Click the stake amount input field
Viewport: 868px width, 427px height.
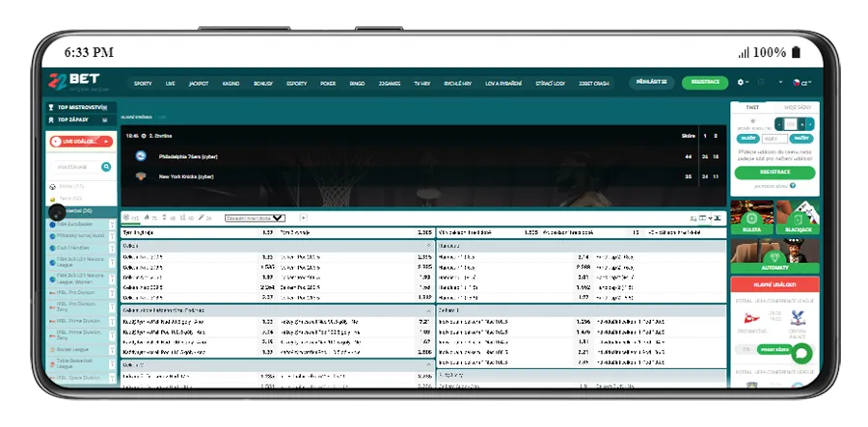tap(792, 124)
